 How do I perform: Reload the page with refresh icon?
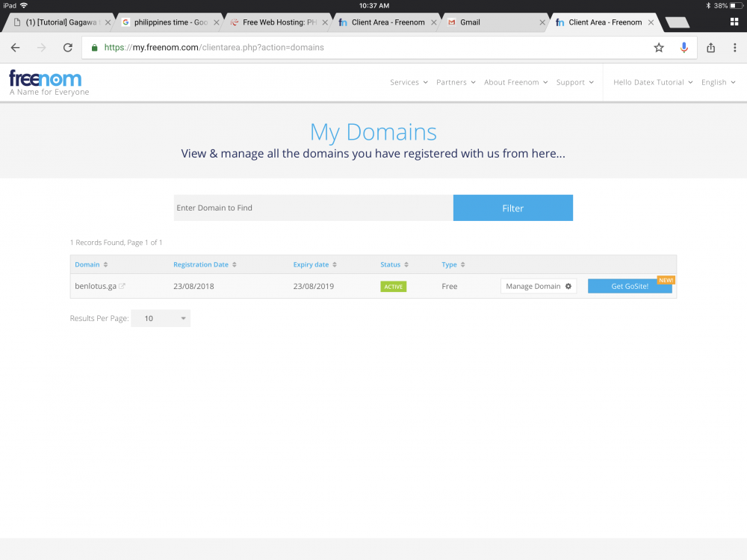tap(67, 48)
